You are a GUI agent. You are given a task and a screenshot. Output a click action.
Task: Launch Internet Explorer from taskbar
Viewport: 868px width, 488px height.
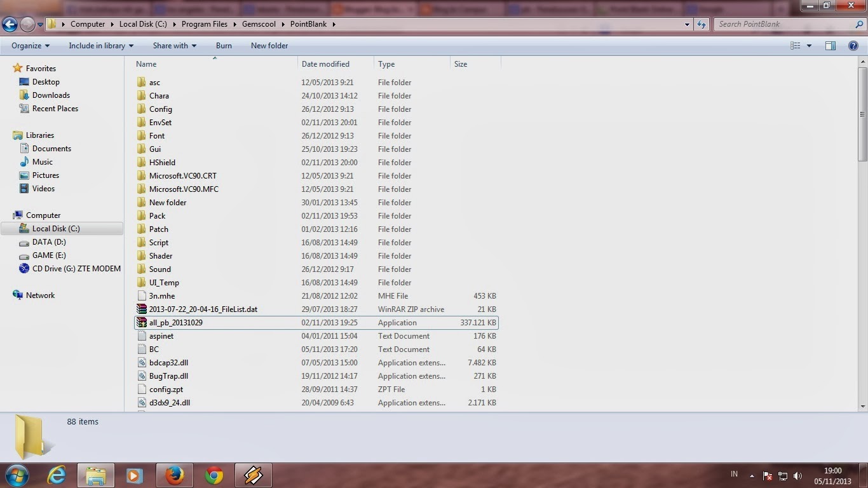pos(57,475)
